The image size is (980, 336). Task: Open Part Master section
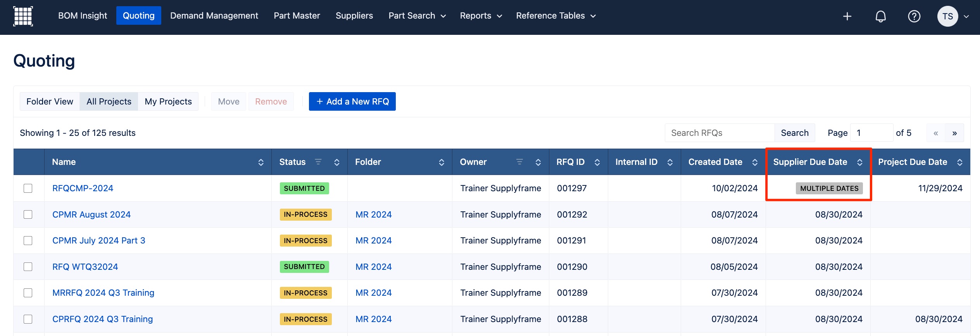pyautogui.click(x=297, y=15)
